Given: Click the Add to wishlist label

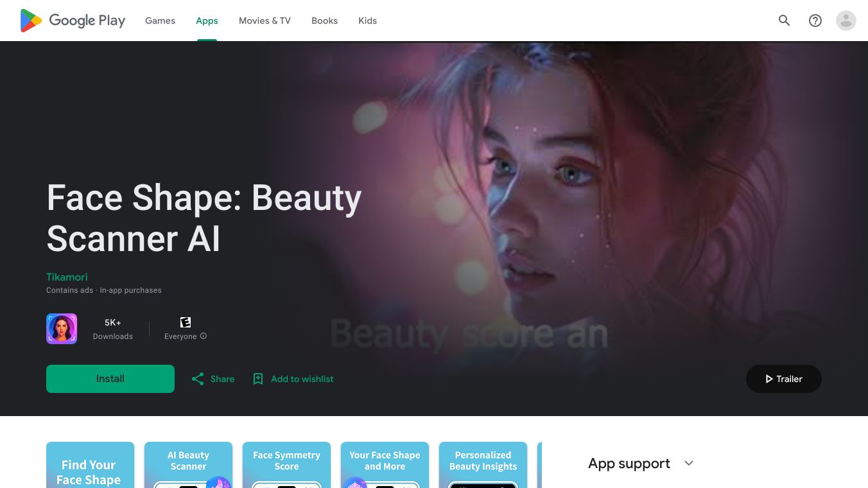Looking at the screenshot, I should [x=302, y=379].
